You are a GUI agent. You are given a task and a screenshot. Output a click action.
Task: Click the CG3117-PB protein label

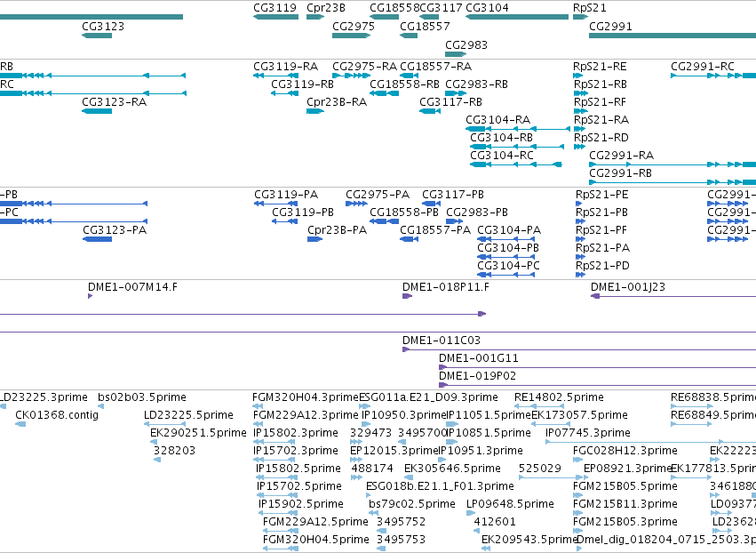[453, 195]
